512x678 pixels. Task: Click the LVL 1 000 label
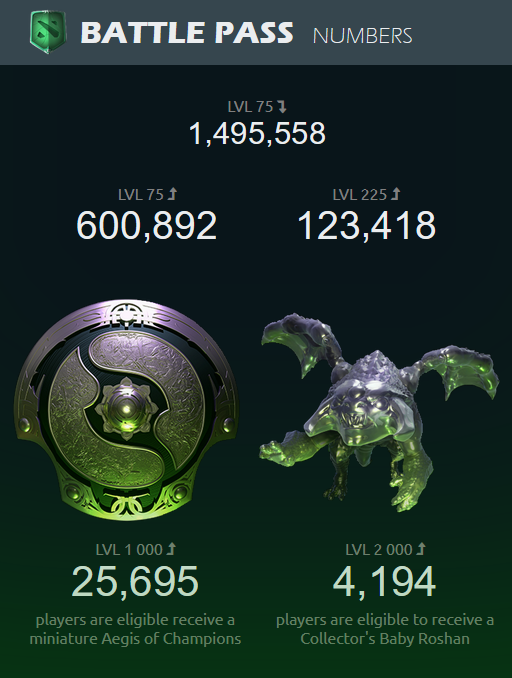coord(129,550)
